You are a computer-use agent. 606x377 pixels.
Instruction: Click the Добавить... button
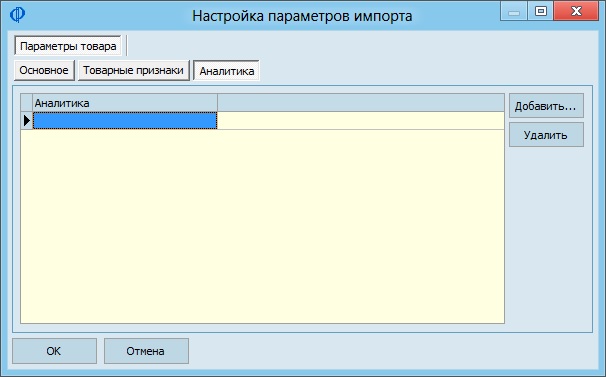tap(546, 106)
